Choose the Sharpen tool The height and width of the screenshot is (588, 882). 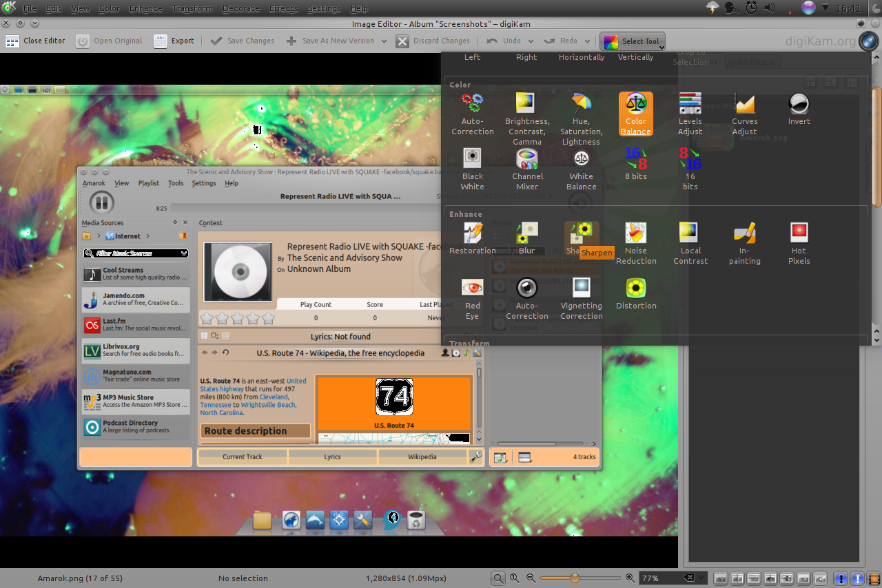pyautogui.click(x=582, y=238)
